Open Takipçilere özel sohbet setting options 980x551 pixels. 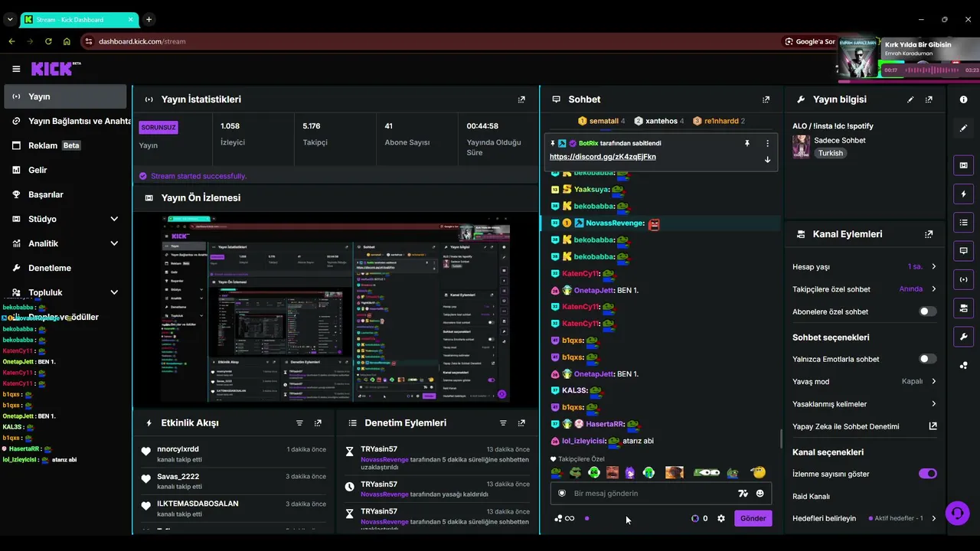click(864, 289)
